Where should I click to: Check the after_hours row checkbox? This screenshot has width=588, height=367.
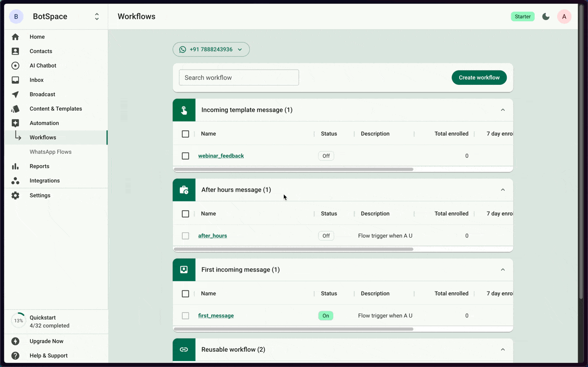point(185,236)
